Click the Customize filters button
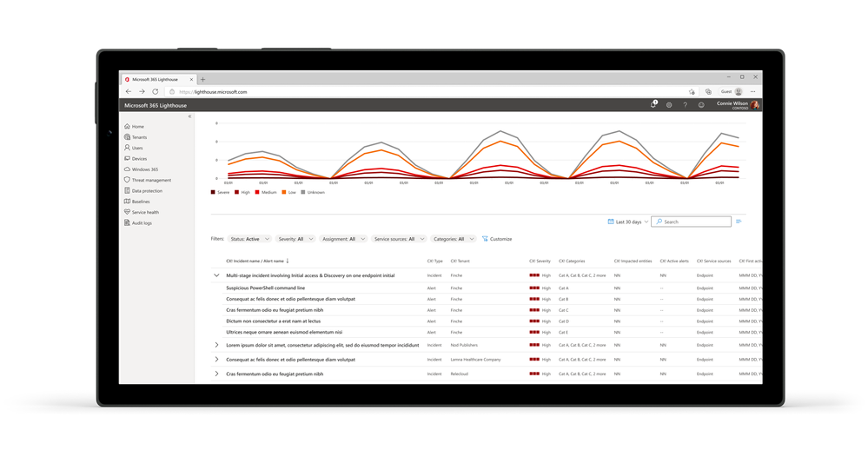 pyautogui.click(x=497, y=239)
